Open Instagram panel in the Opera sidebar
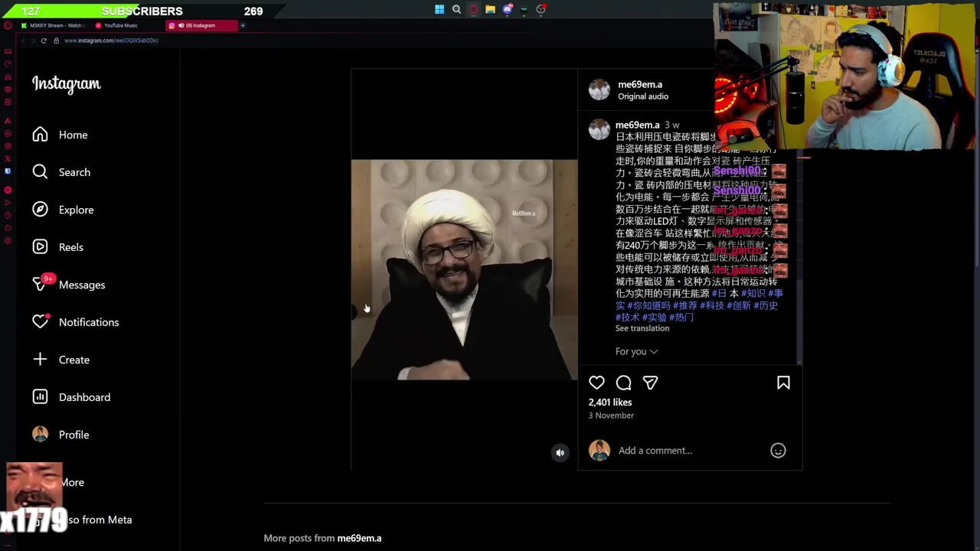980x551 pixels. (x=8, y=145)
